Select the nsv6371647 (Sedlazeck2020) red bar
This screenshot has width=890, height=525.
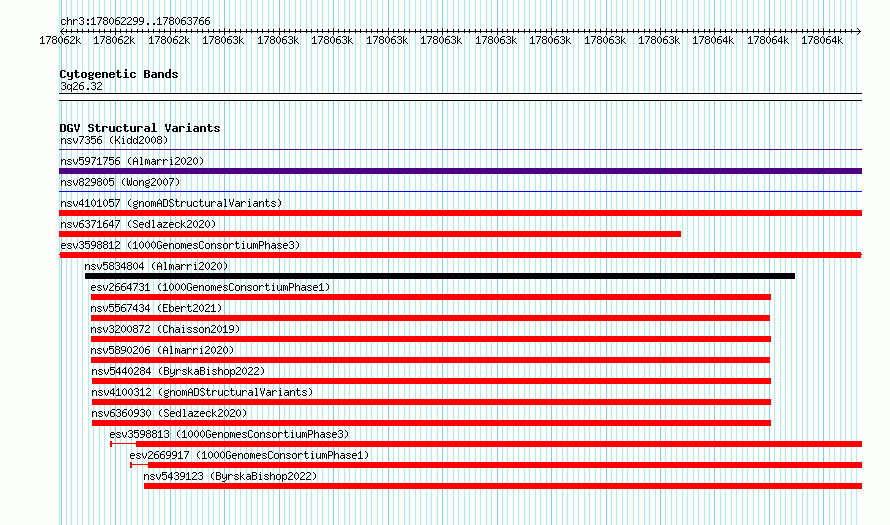click(x=370, y=234)
